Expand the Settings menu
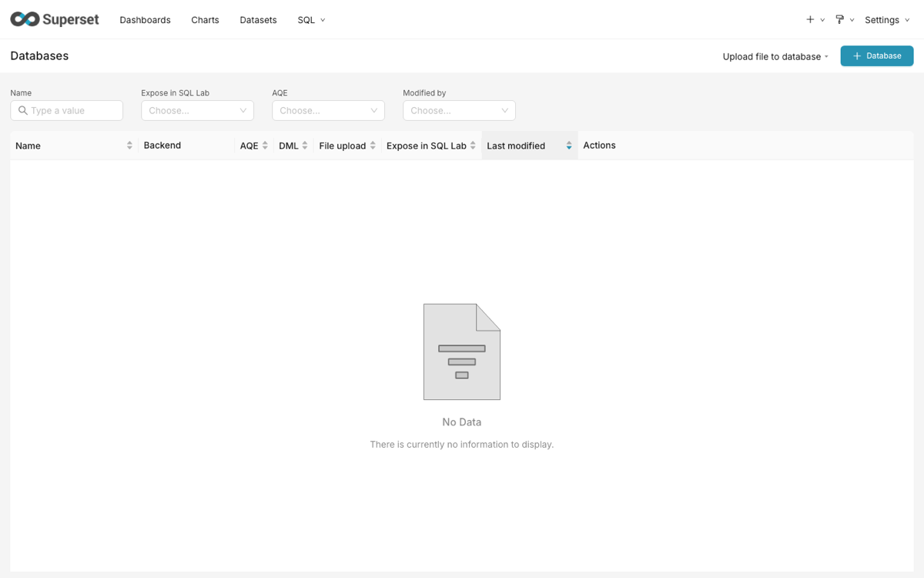Viewport: 924px width, 578px height. [887, 20]
